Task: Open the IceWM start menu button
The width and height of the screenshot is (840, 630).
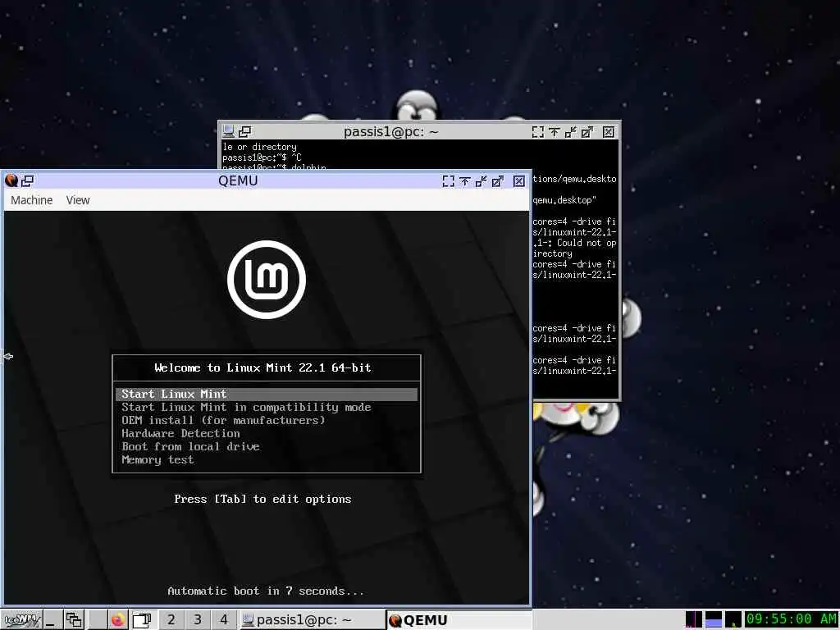Action: (x=21, y=620)
